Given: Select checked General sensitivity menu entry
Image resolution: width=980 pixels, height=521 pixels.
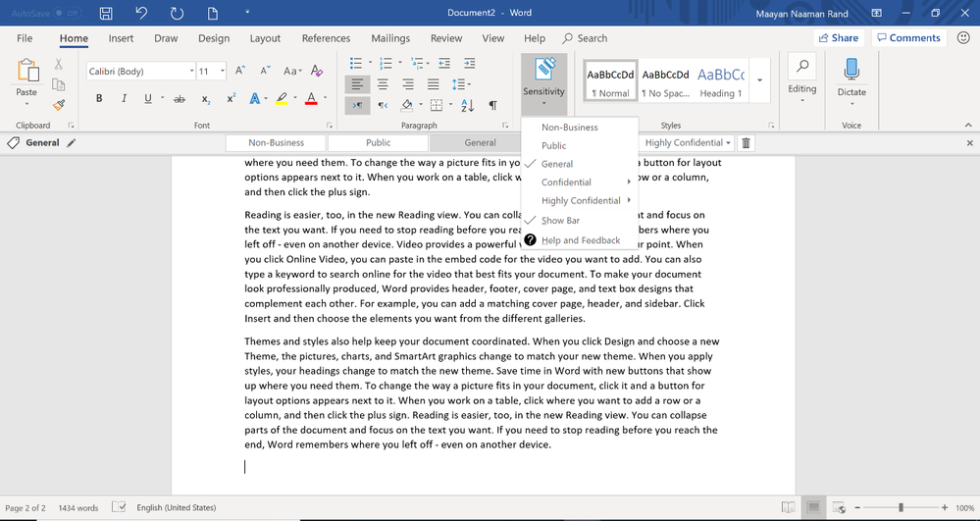Looking at the screenshot, I should 557,164.
